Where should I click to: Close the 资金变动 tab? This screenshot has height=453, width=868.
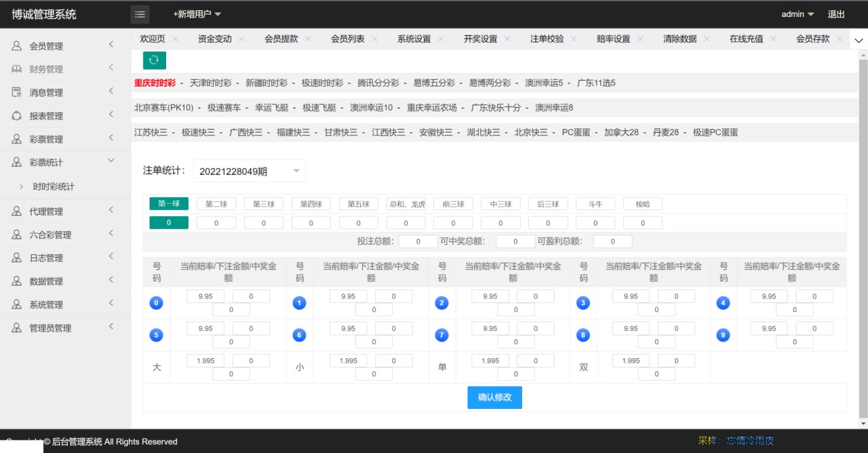coord(241,39)
